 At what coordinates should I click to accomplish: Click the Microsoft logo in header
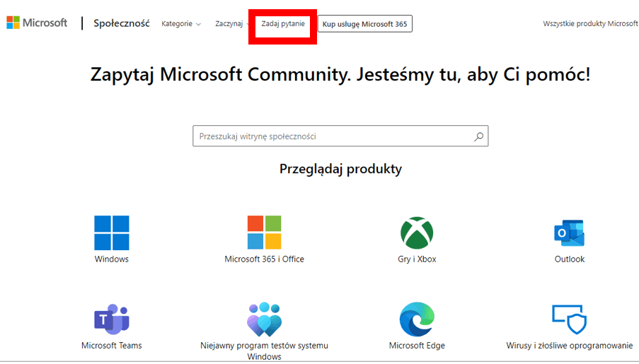pos(37,23)
